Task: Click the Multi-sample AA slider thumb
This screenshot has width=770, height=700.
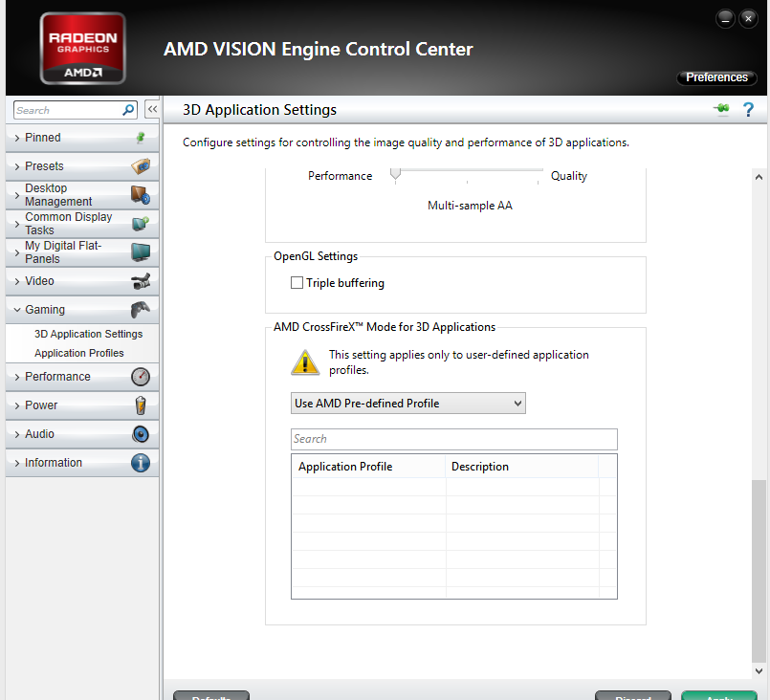Action: (x=395, y=174)
